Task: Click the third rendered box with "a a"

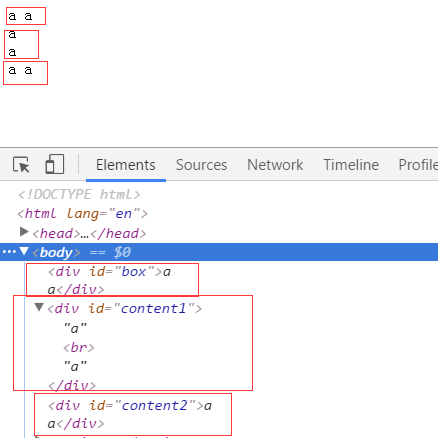Action: tap(26, 73)
